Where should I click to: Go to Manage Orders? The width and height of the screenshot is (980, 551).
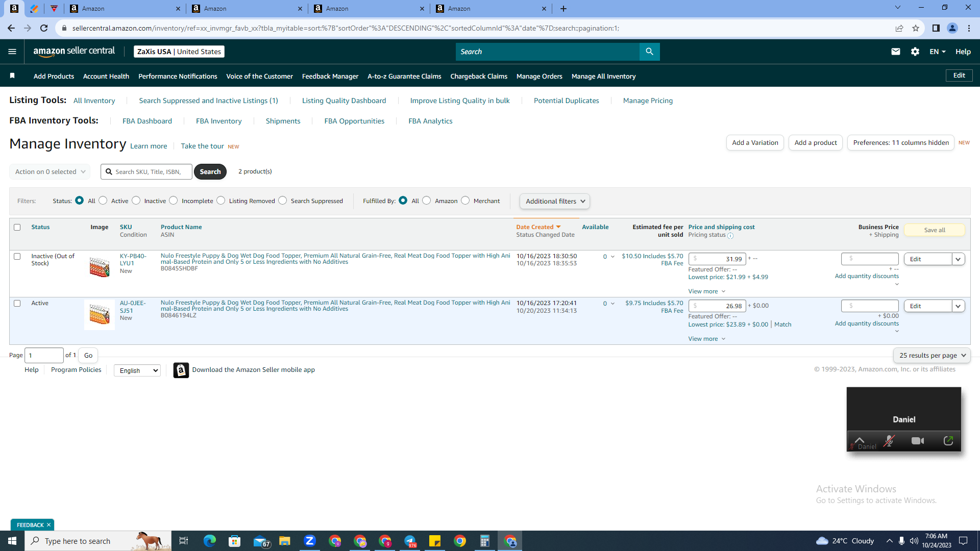tap(540, 77)
